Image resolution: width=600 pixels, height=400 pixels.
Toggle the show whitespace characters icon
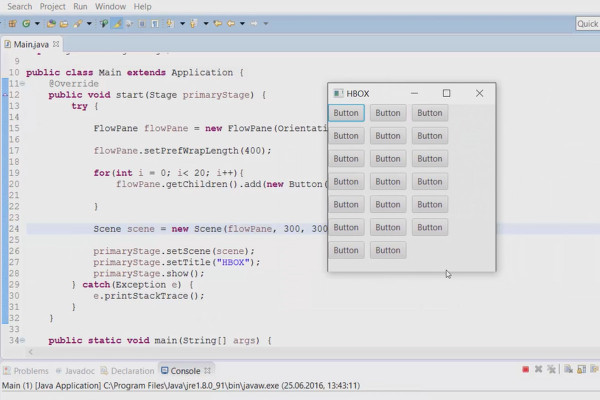point(155,24)
